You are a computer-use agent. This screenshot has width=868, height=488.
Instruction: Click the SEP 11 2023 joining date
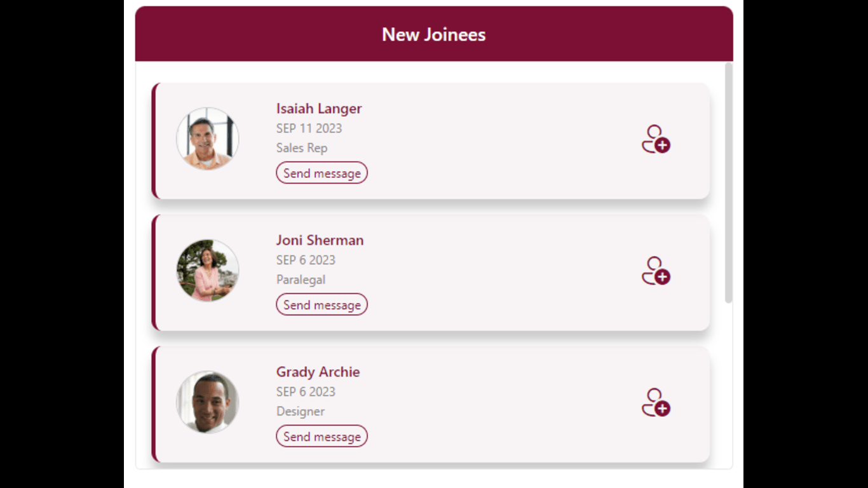click(309, 128)
